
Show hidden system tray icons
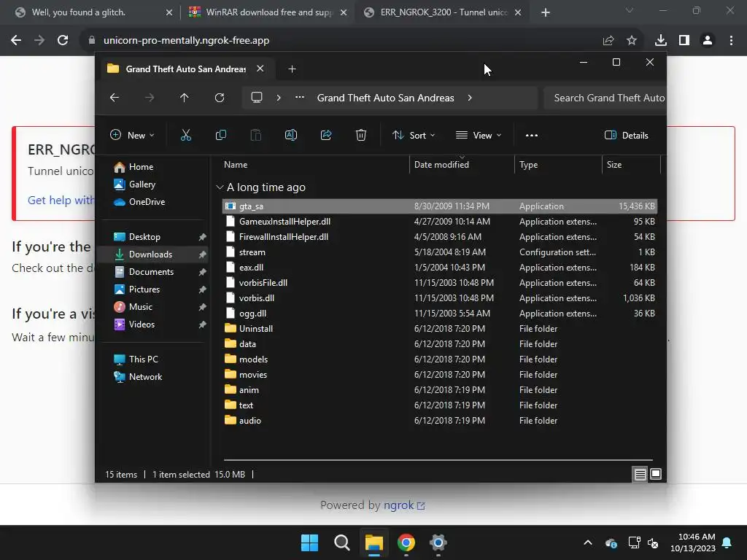click(x=588, y=542)
